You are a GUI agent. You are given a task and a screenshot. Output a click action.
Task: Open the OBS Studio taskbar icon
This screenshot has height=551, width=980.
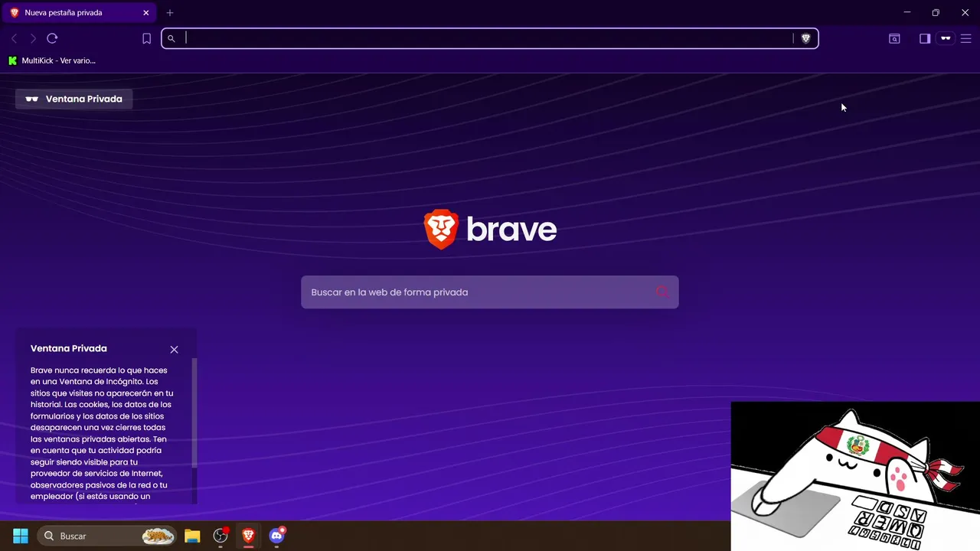tap(220, 536)
